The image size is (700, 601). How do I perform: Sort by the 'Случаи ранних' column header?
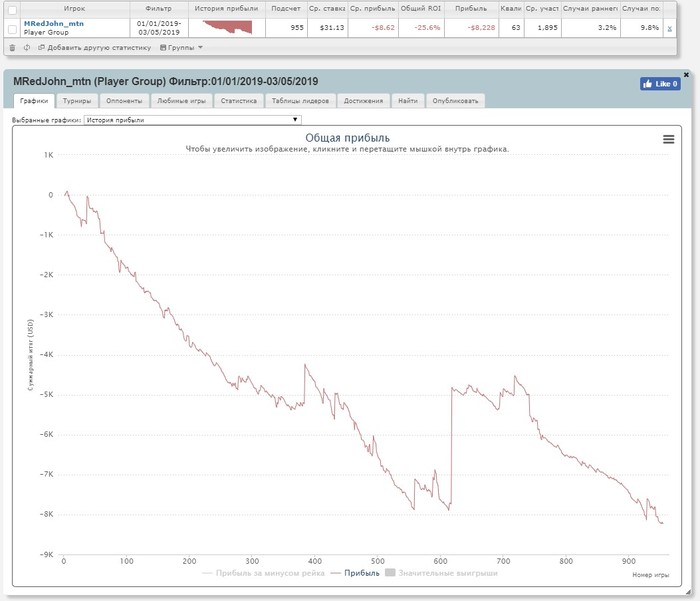(591, 8)
